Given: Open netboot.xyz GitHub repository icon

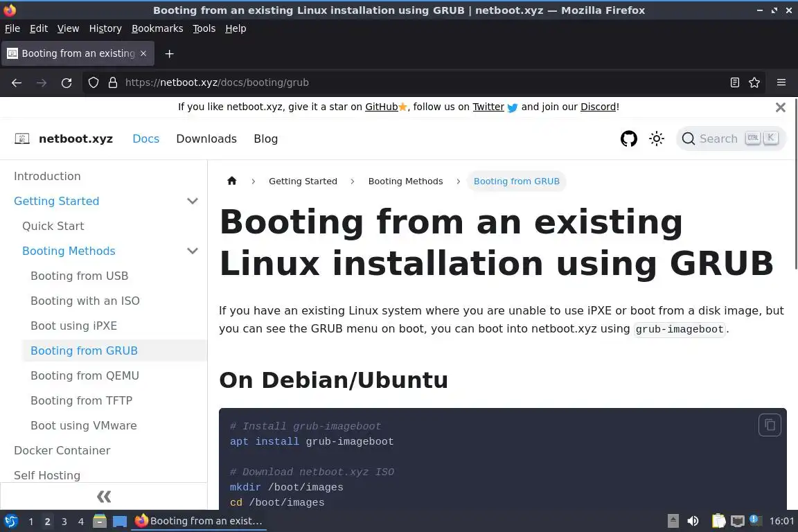Looking at the screenshot, I should pyautogui.click(x=628, y=139).
